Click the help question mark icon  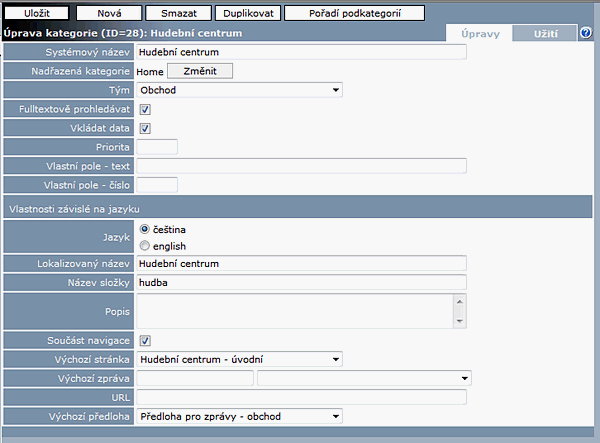586,33
